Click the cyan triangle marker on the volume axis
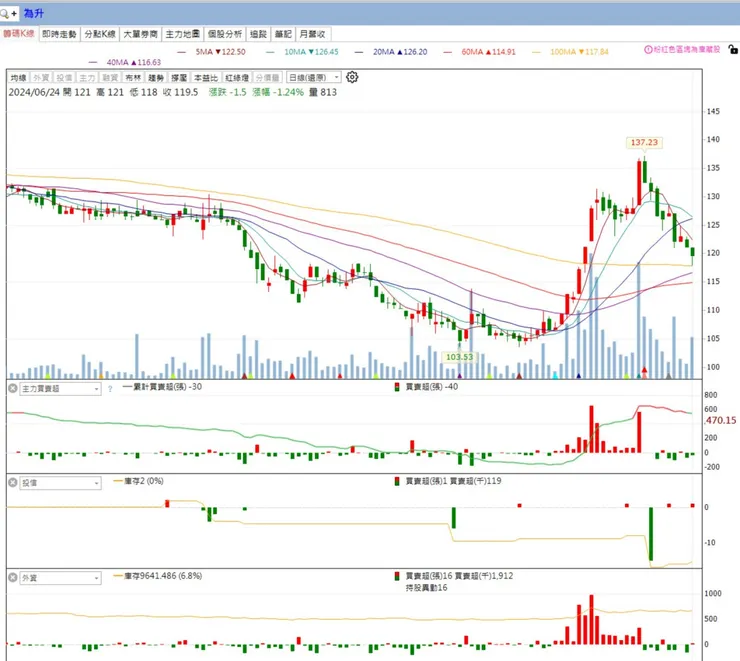This screenshot has width=740, height=661. pos(555,376)
